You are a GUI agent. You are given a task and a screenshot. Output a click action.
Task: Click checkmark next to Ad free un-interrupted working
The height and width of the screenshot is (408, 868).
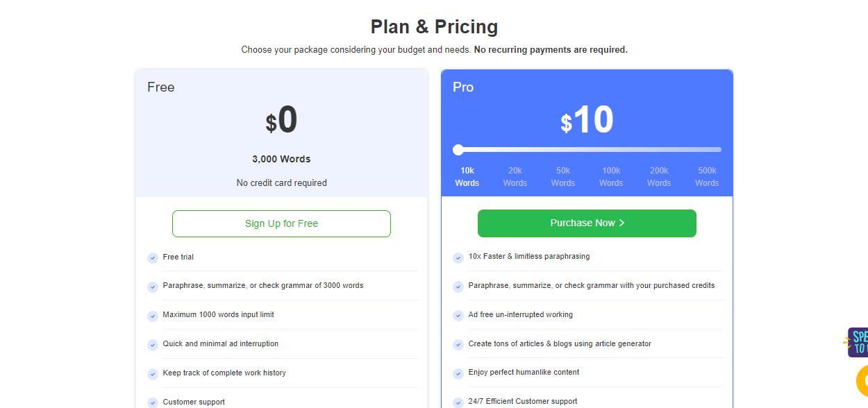[458, 316]
